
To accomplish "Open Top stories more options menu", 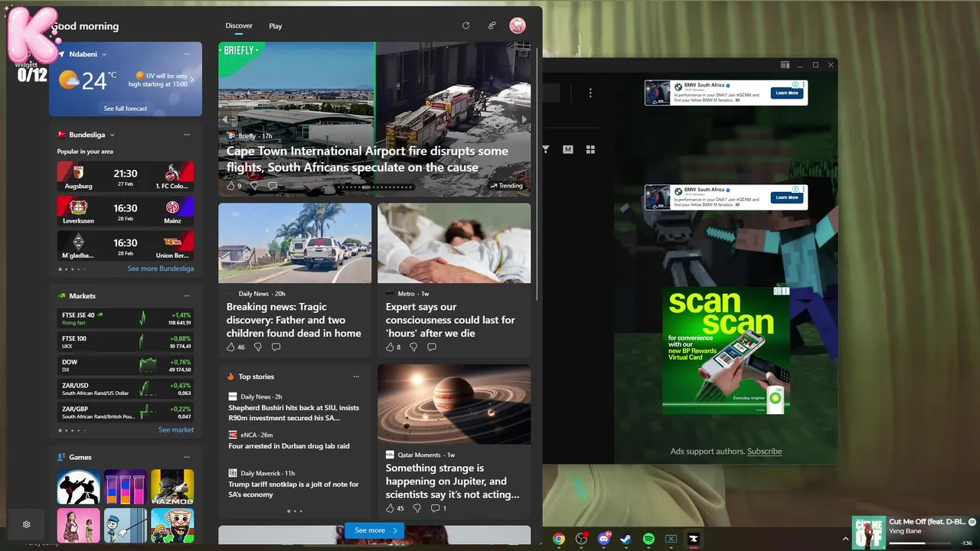I will click(356, 377).
